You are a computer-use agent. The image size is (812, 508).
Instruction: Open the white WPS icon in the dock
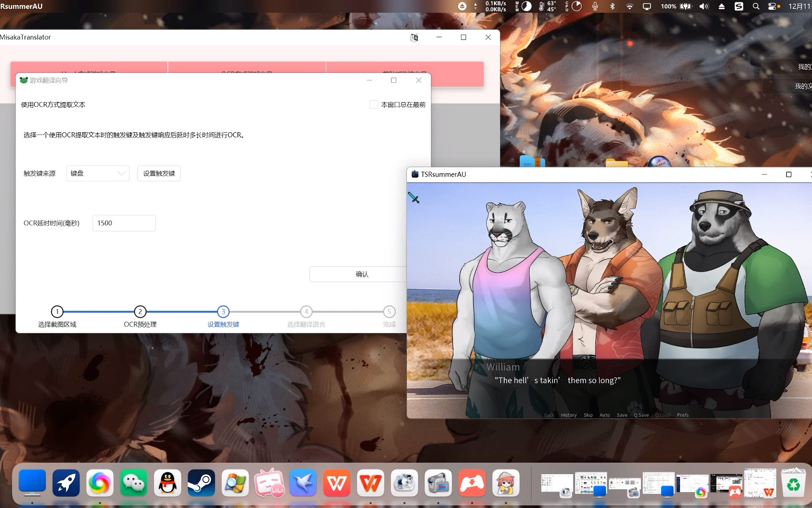pyautogui.click(x=371, y=483)
